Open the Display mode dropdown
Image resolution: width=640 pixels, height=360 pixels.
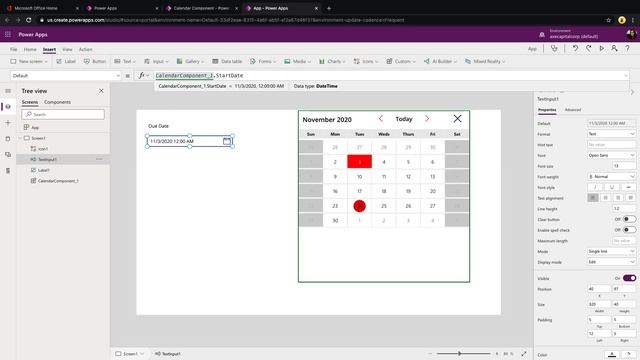click(611, 262)
